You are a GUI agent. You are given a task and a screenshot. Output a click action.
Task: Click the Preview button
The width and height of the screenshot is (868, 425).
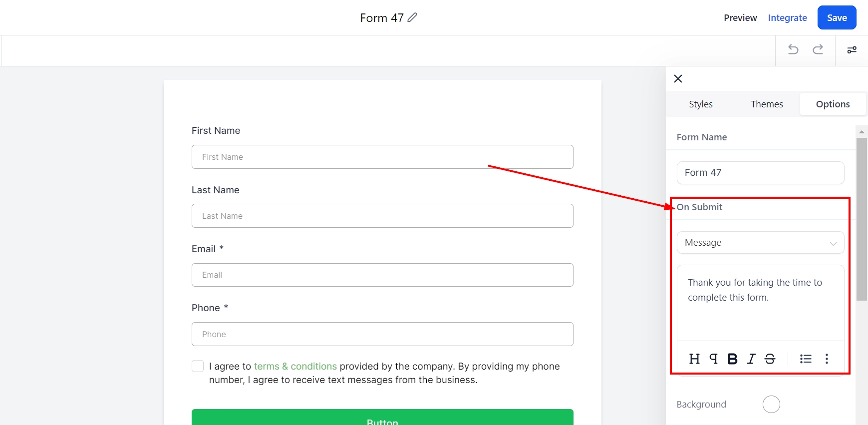(x=740, y=18)
